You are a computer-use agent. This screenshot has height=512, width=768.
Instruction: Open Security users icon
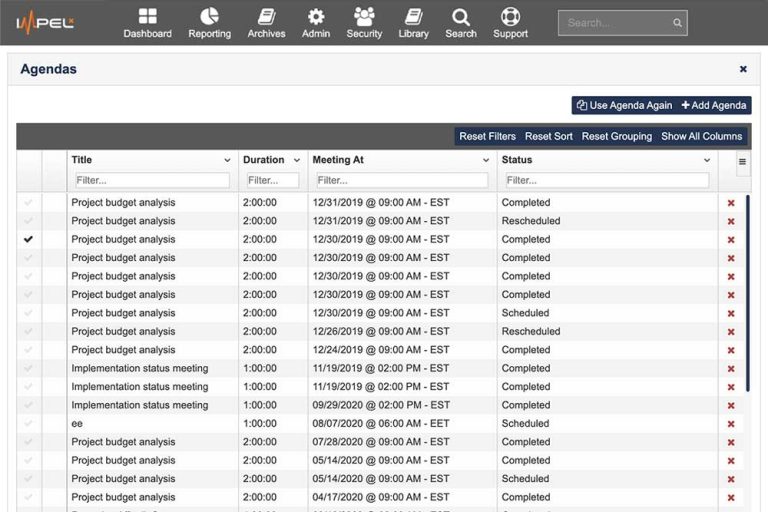pos(364,16)
